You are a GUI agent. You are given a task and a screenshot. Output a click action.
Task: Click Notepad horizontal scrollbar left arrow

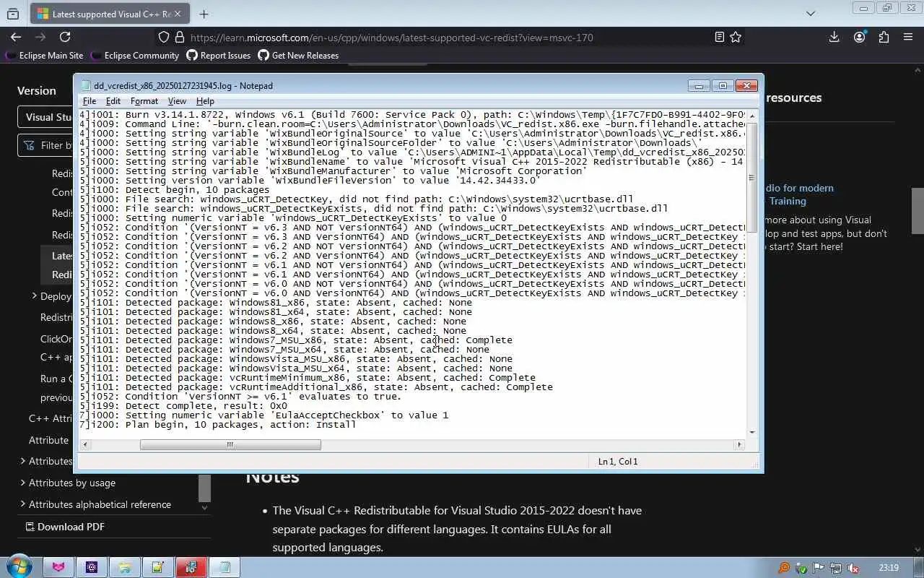point(84,444)
